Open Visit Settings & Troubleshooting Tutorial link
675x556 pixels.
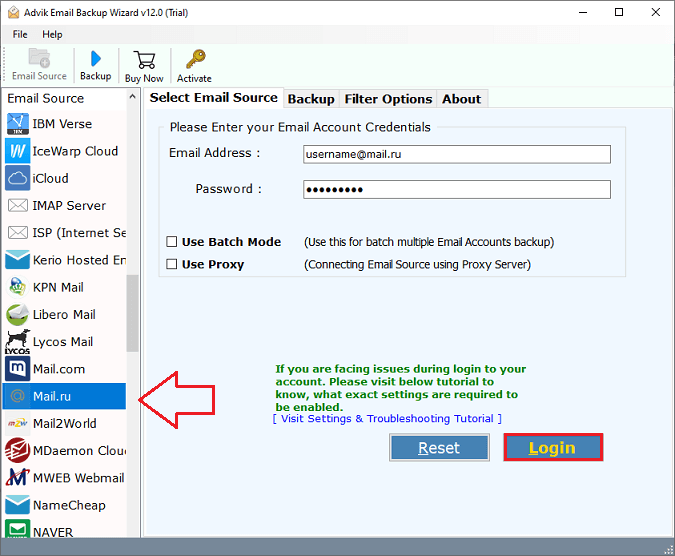(x=387, y=419)
